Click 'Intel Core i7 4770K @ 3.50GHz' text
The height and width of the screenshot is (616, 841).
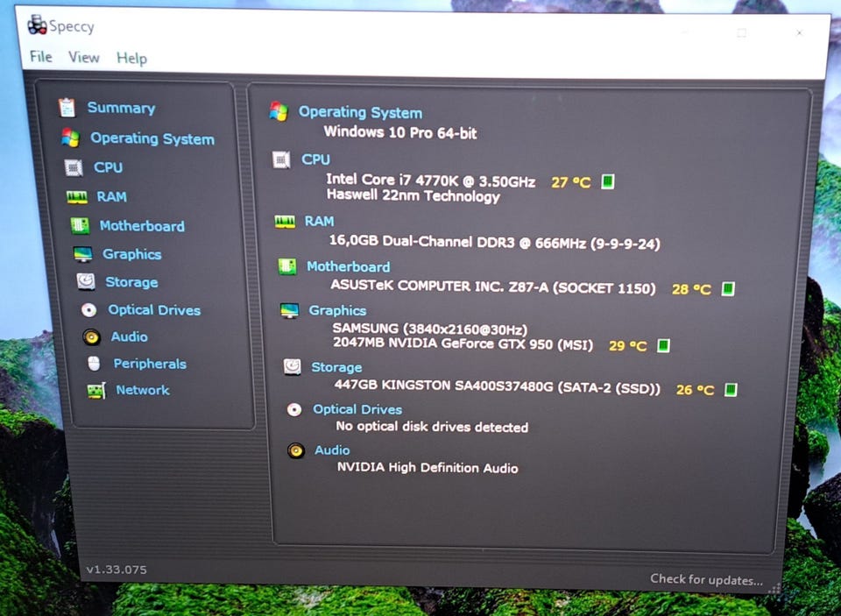click(431, 180)
